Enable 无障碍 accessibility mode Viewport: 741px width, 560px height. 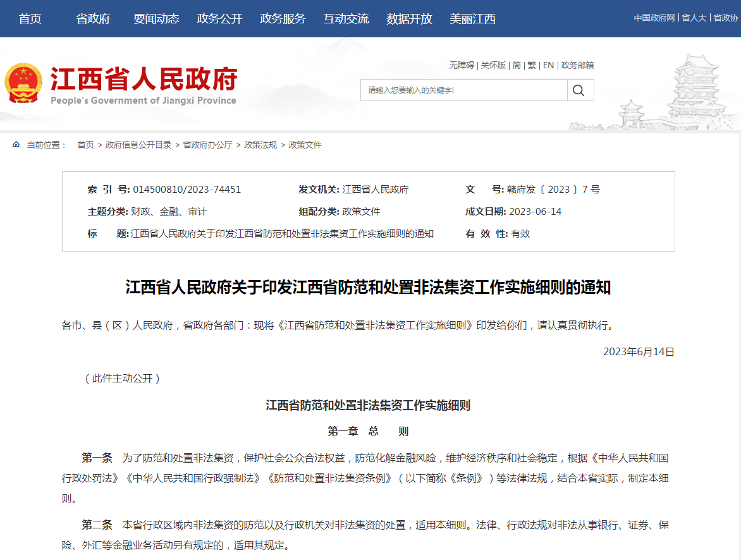[x=461, y=65]
